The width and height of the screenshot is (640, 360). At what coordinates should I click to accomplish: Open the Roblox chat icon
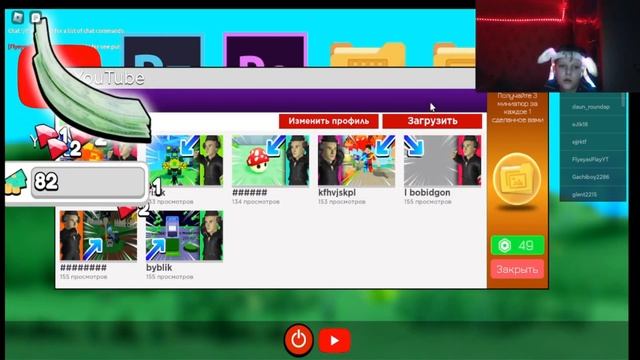pos(36,17)
